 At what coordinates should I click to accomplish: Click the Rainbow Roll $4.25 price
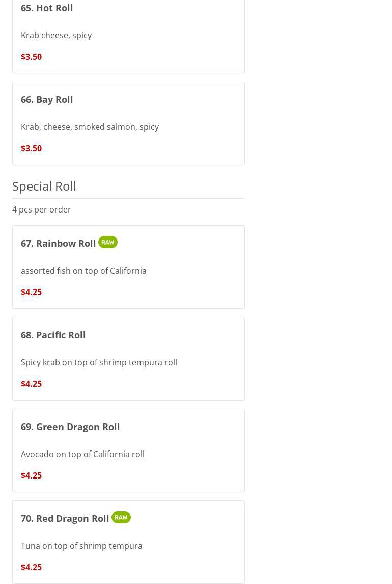click(x=31, y=292)
